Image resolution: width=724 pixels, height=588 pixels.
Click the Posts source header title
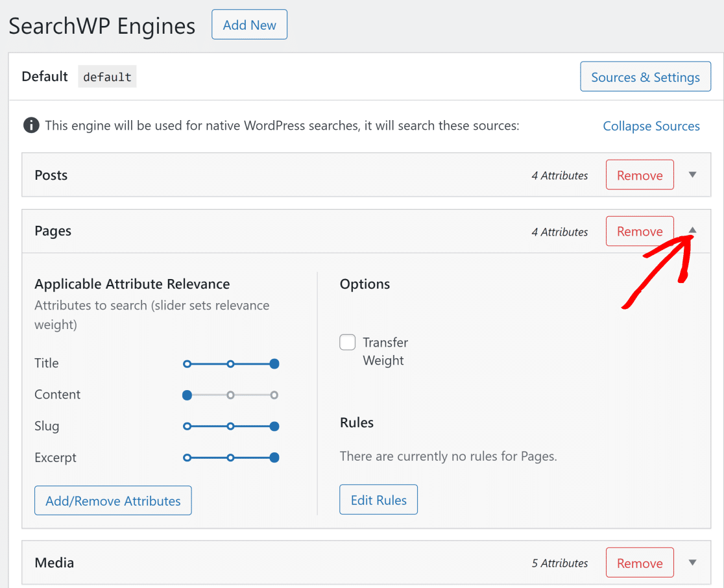click(x=51, y=175)
